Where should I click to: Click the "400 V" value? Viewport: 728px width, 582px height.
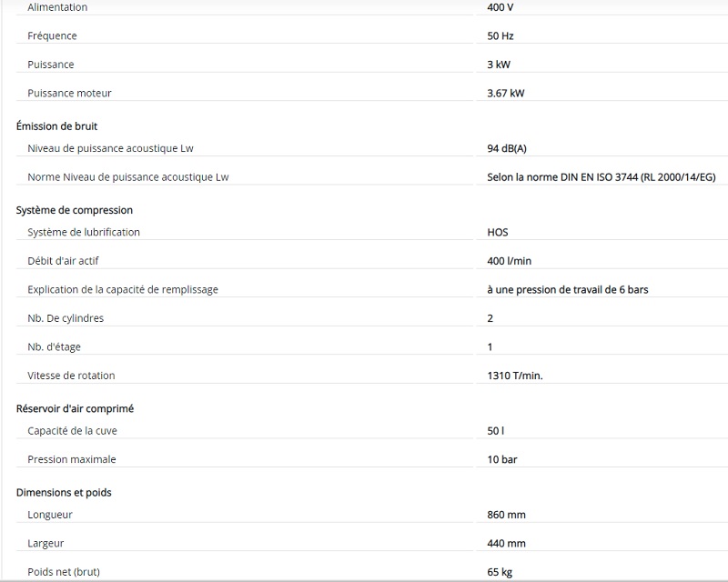(x=500, y=7)
